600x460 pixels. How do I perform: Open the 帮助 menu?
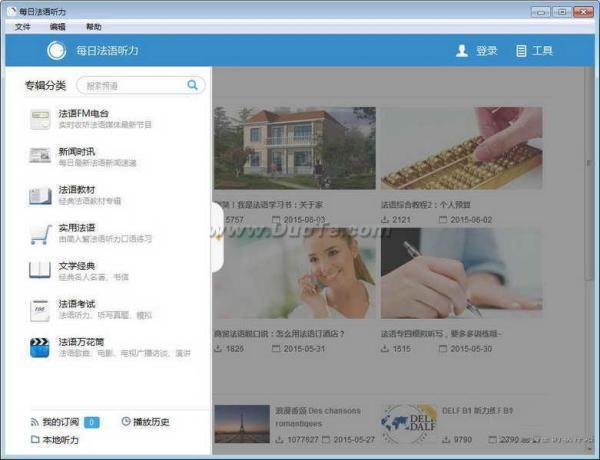click(93, 27)
